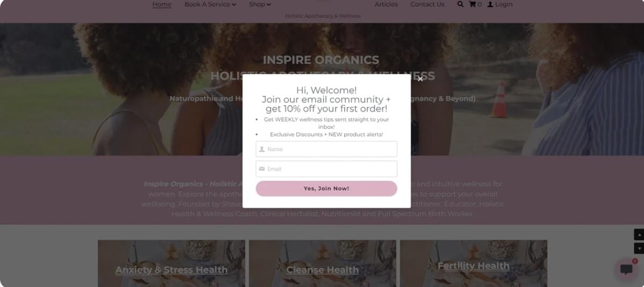
Task: Open the Contact Us page
Action: (x=427, y=4)
